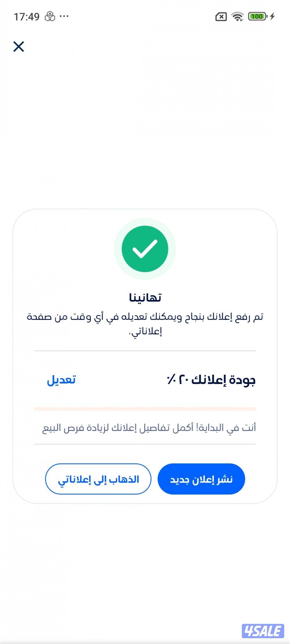The image size is (290, 644).
Task: Open ad editing via the تعديل link
Action: tap(61, 380)
